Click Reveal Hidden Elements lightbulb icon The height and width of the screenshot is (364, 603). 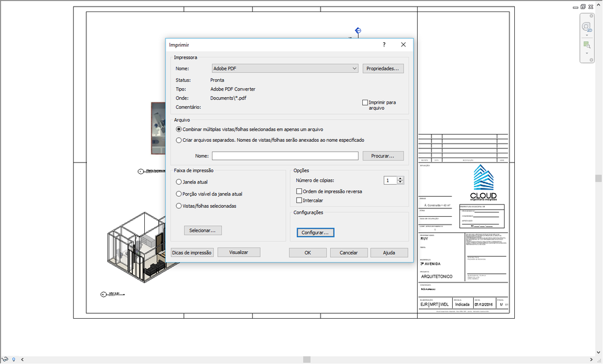(x=14, y=359)
